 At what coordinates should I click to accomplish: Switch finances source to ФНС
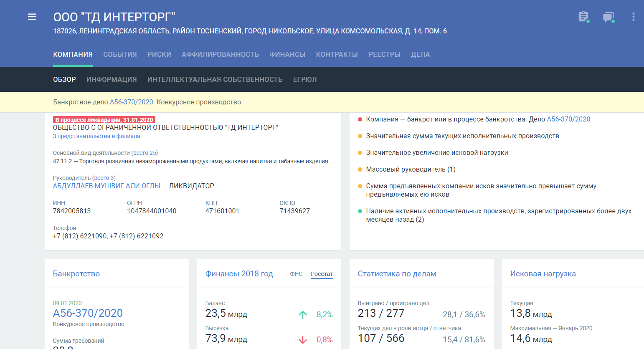coord(296,274)
